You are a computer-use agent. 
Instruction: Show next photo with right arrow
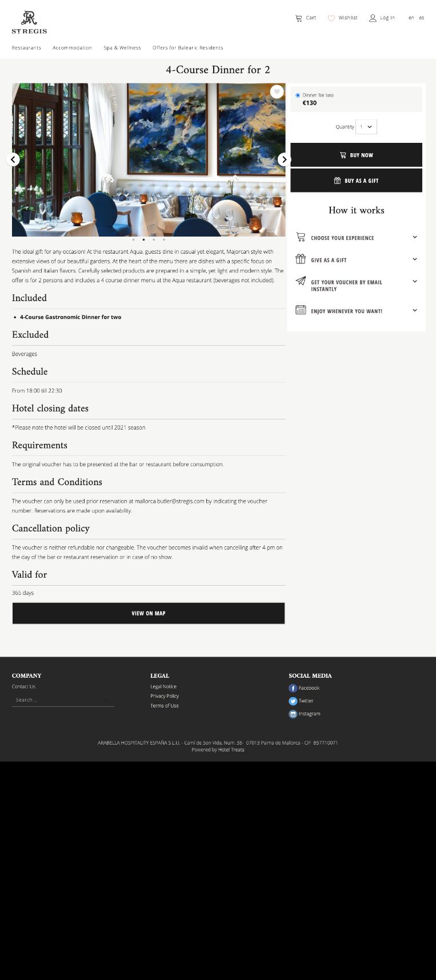284,159
